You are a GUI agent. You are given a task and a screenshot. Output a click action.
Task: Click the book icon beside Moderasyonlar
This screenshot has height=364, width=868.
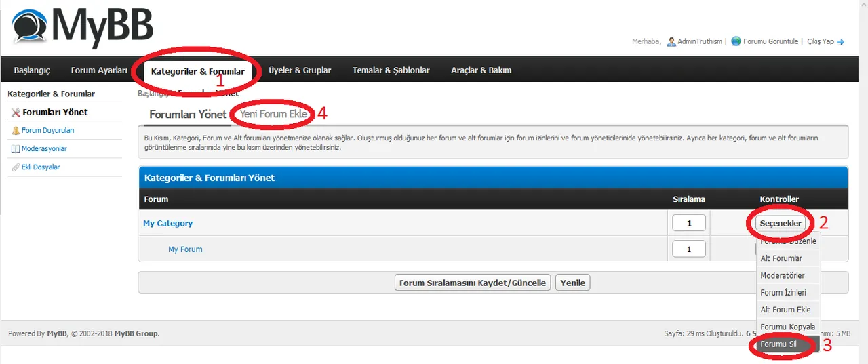[16, 149]
